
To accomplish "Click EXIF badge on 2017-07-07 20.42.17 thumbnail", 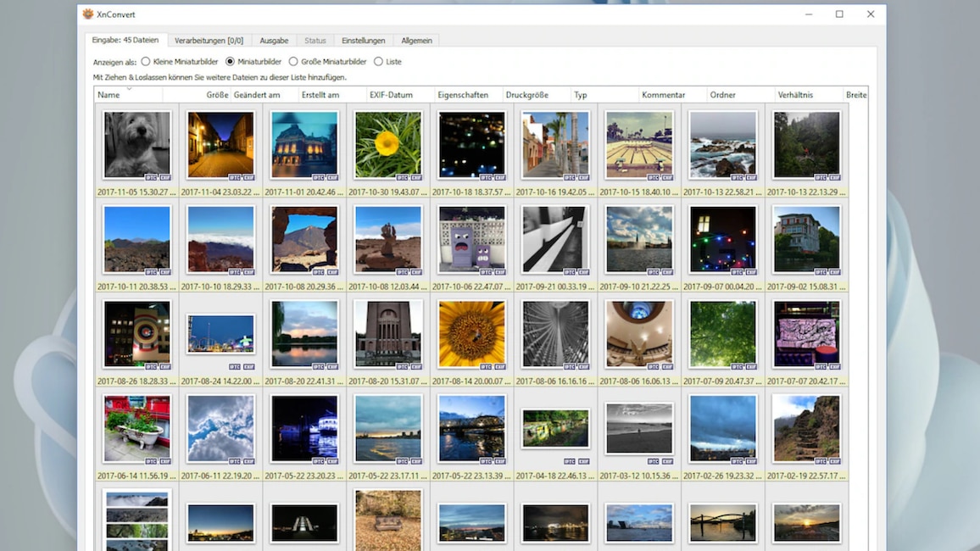I will (835, 367).
